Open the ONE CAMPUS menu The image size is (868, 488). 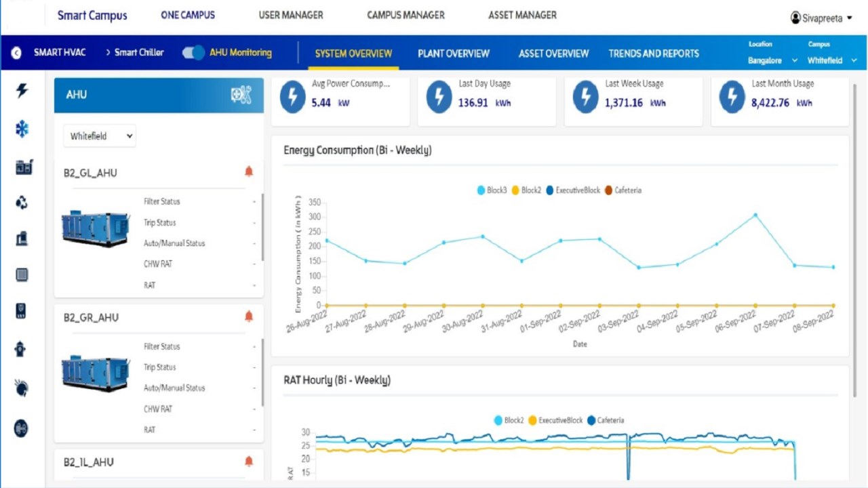coord(188,15)
